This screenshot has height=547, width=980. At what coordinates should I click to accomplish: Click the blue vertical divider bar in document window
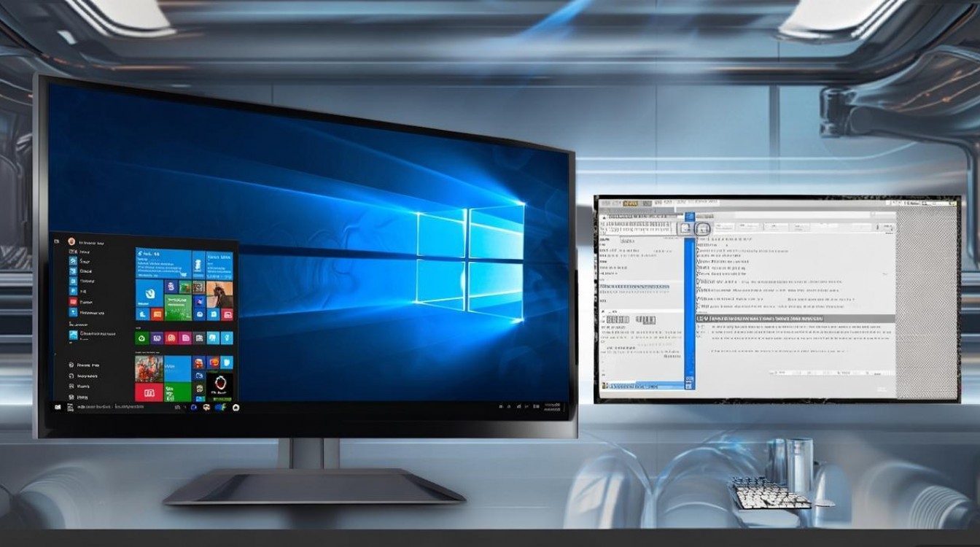tap(689, 314)
